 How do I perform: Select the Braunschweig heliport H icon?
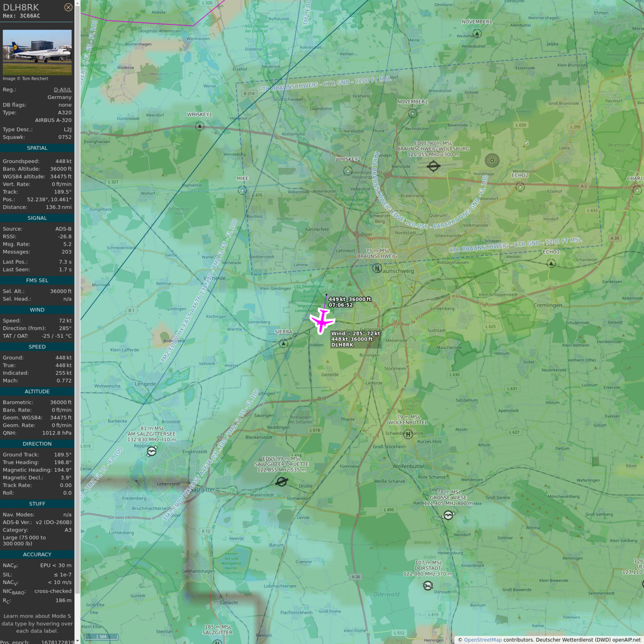pos(377,268)
